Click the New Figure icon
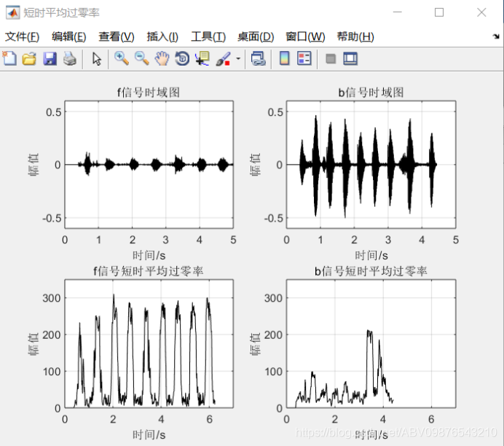504x446 pixels. coord(9,58)
